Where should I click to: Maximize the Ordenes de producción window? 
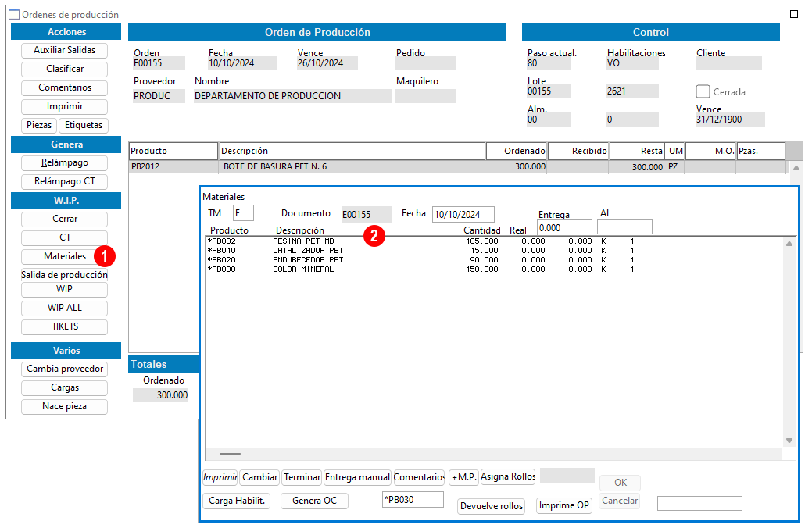[x=794, y=14]
